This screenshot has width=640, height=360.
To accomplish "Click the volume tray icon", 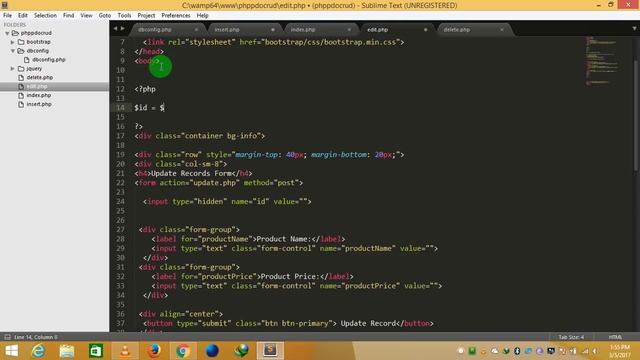I will pos(596,351).
